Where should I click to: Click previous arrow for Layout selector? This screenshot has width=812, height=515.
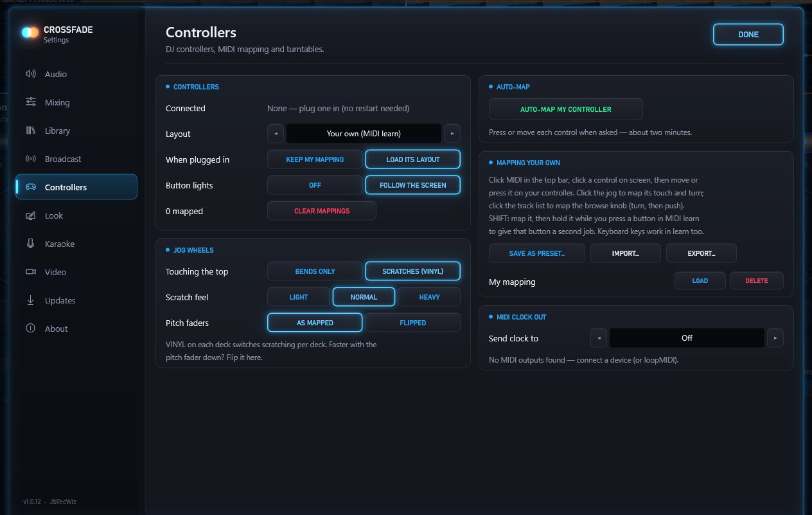(276, 134)
